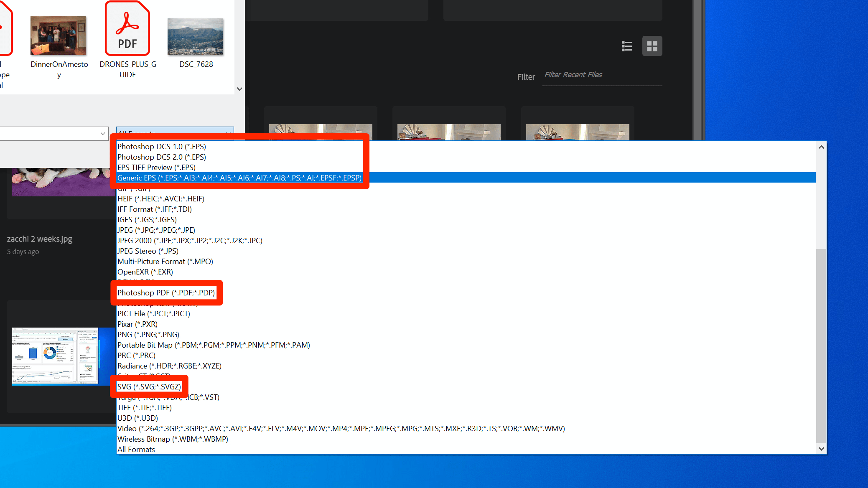Expand the file name combo box arrow
Screen dimensions: 868x488
point(103,134)
